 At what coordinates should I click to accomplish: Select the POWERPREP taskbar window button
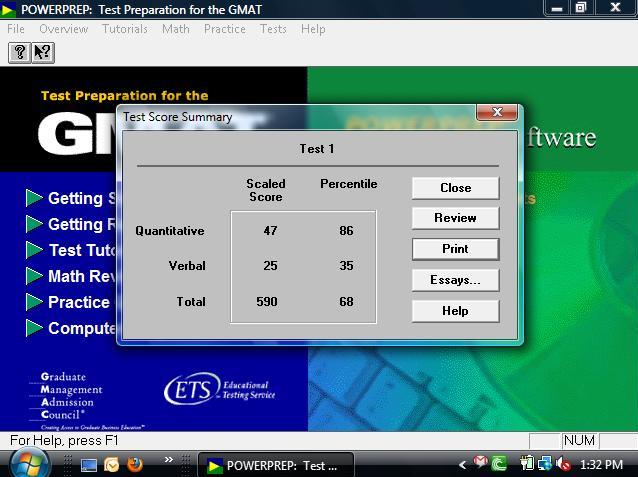tap(272, 465)
